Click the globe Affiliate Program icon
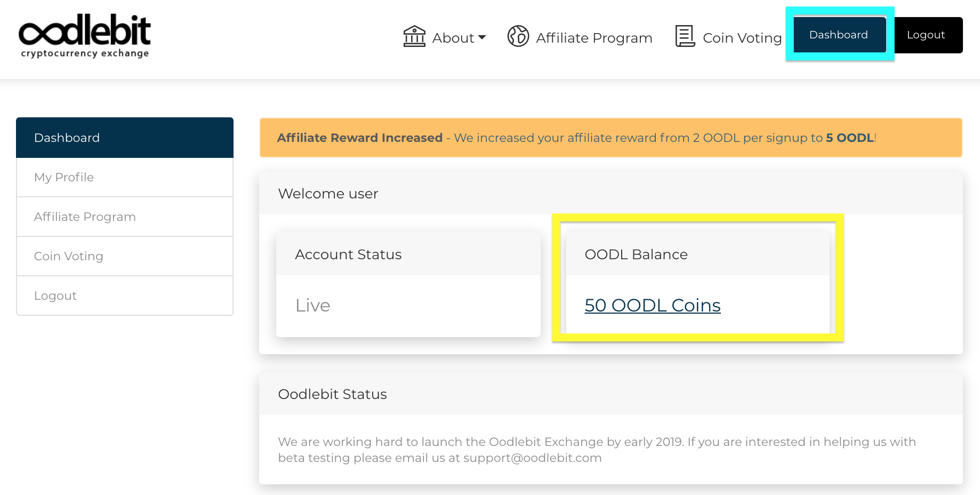Viewport: 980px width, 495px height. coord(518,36)
